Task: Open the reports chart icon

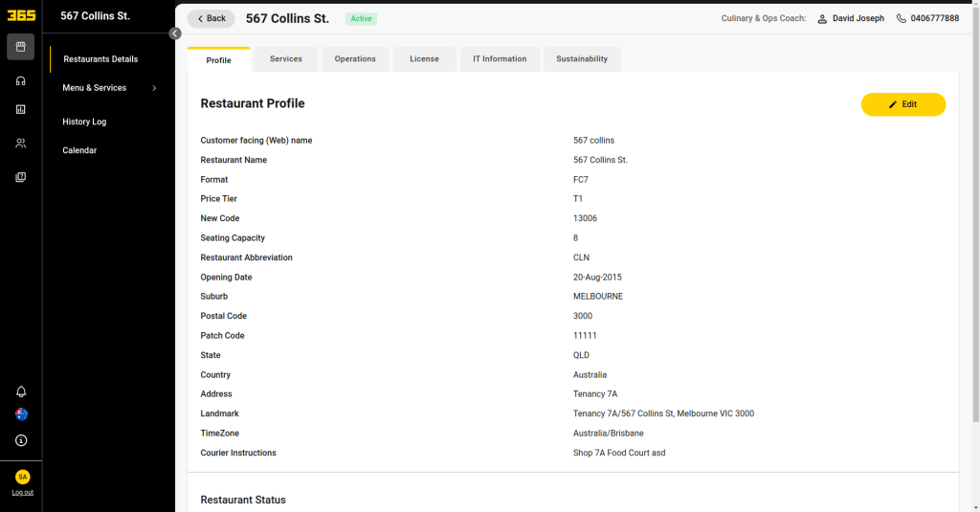Action: [x=21, y=109]
